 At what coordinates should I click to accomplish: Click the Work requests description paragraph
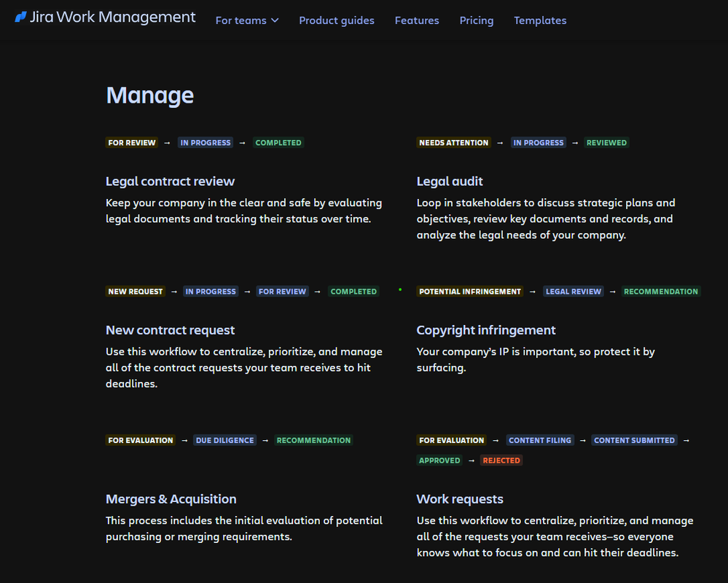click(555, 536)
